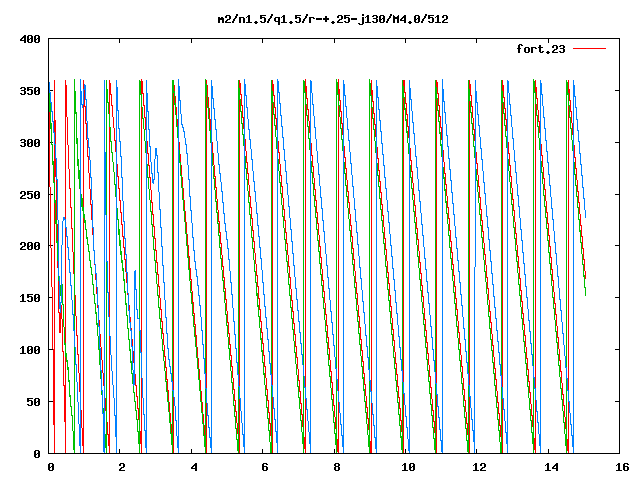640x480 pixels.
Task: Click the fort.23 legend label
Action: point(541,49)
